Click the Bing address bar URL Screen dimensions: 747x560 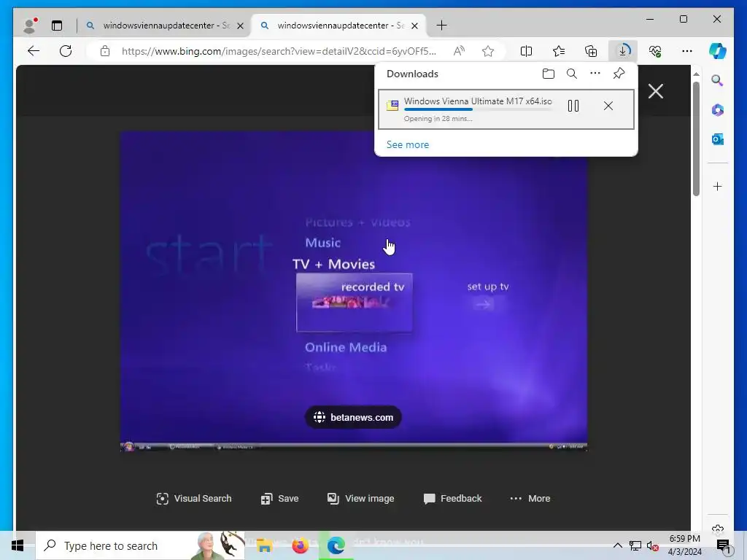[279, 51]
